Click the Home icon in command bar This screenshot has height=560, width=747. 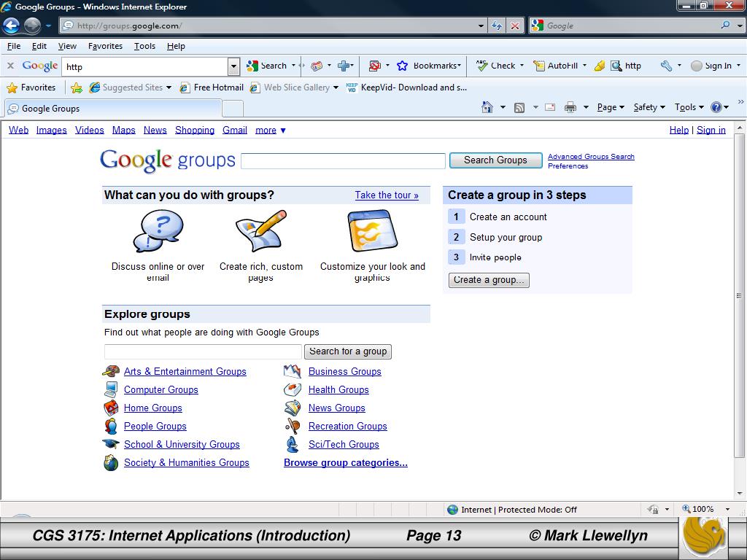pyautogui.click(x=487, y=108)
